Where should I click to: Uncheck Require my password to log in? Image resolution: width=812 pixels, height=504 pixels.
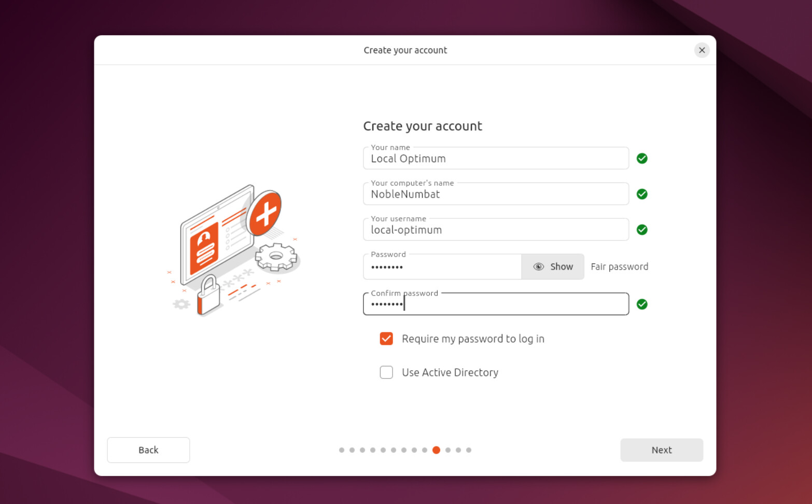pos(386,339)
